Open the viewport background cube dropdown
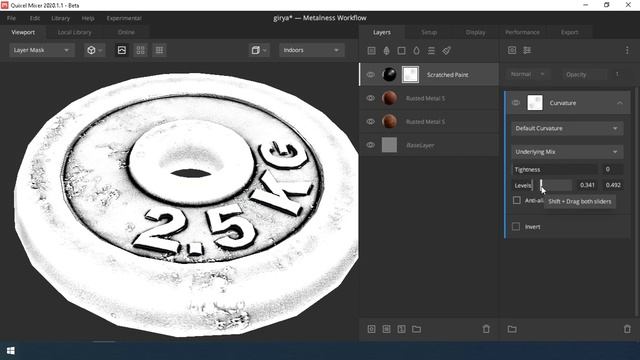This screenshot has height=360, width=640. (259, 50)
